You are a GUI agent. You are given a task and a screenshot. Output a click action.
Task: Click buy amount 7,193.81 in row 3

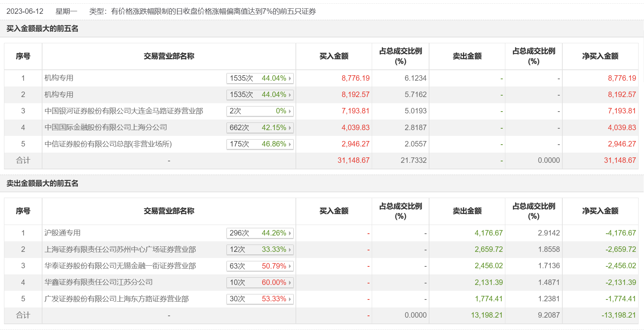(x=355, y=111)
